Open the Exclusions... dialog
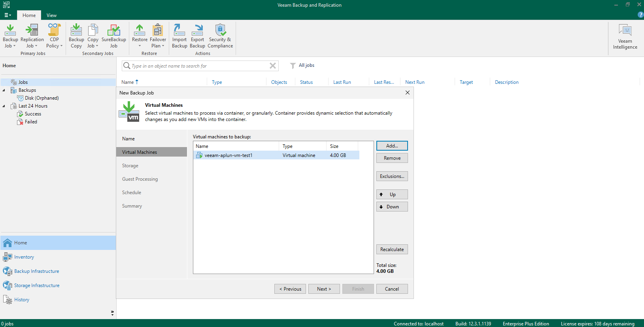This screenshot has height=327, width=644. click(392, 176)
